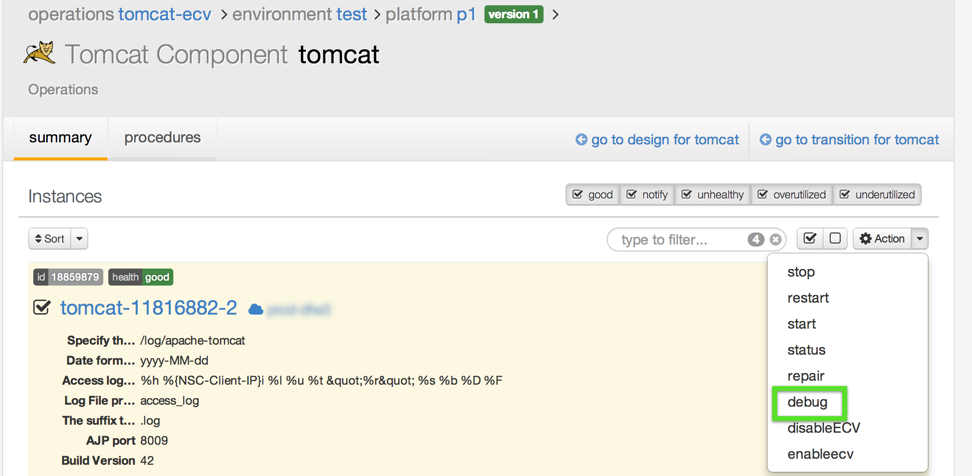
Task: Click the cloud icon beside tomcat-11816882-2
Action: [x=255, y=309]
